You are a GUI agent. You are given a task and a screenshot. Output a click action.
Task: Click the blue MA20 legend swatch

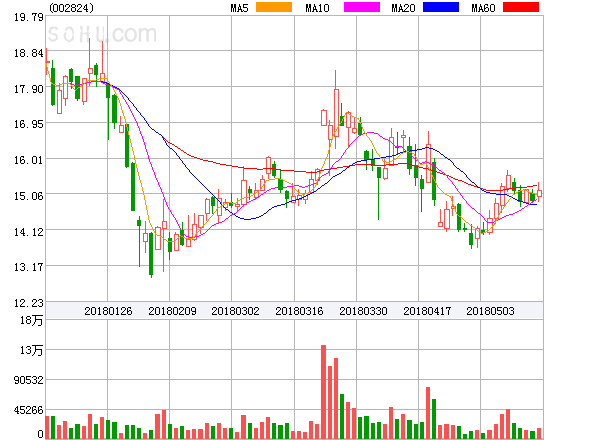(x=441, y=7)
